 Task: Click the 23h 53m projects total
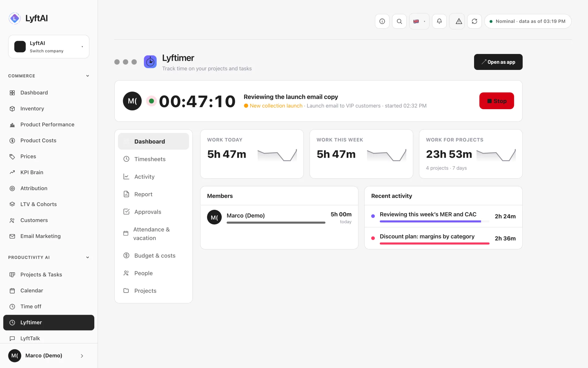[449, 154]
